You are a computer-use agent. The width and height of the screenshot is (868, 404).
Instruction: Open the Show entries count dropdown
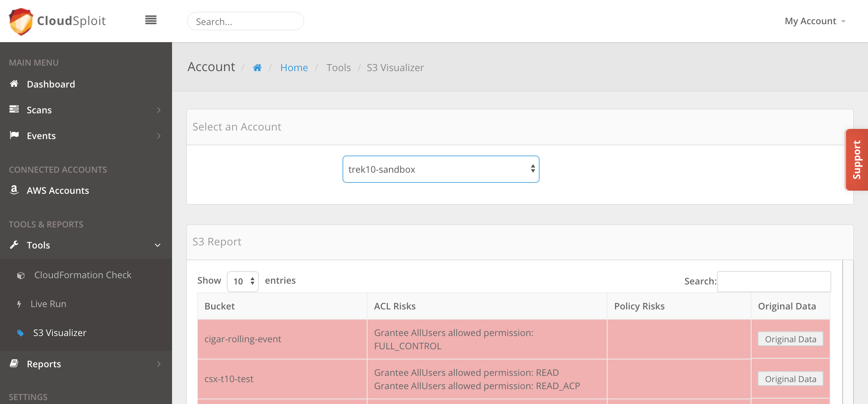click(x=243, y=281)
